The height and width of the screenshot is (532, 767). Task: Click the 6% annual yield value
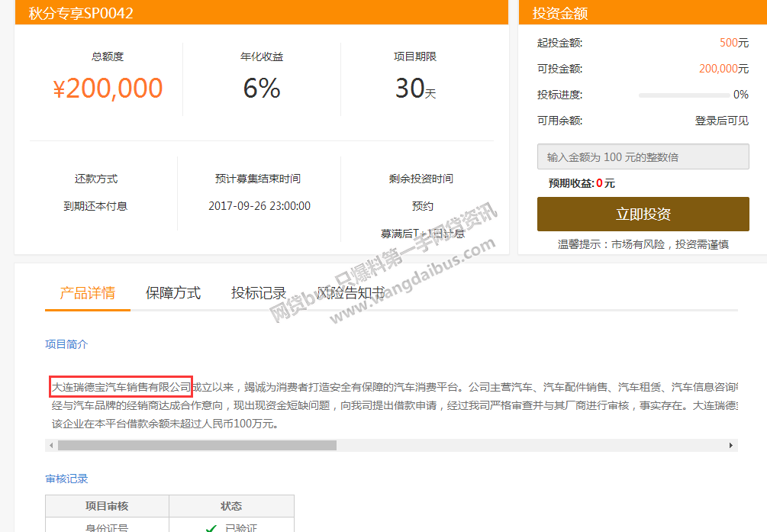tap(262, 88)
